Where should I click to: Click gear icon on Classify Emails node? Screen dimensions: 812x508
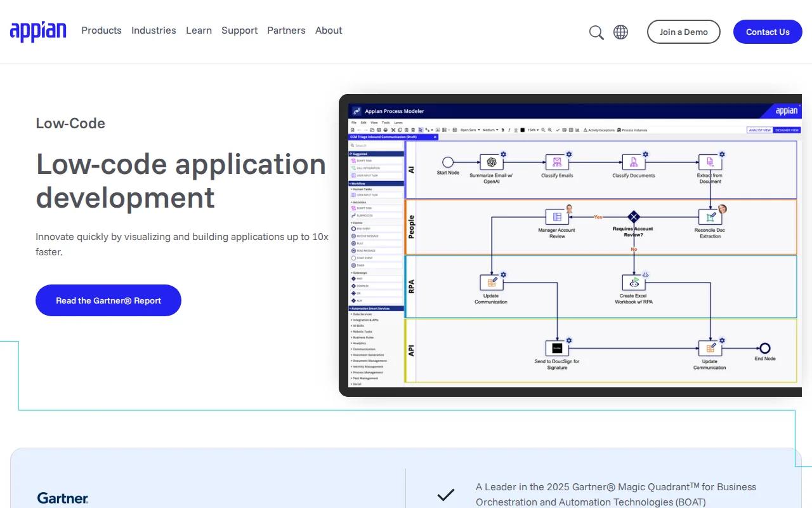point(569,154)
